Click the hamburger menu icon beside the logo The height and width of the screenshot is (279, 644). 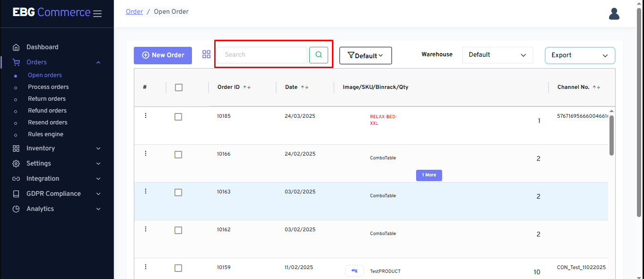pyautogui.click(x=97, y=14)
